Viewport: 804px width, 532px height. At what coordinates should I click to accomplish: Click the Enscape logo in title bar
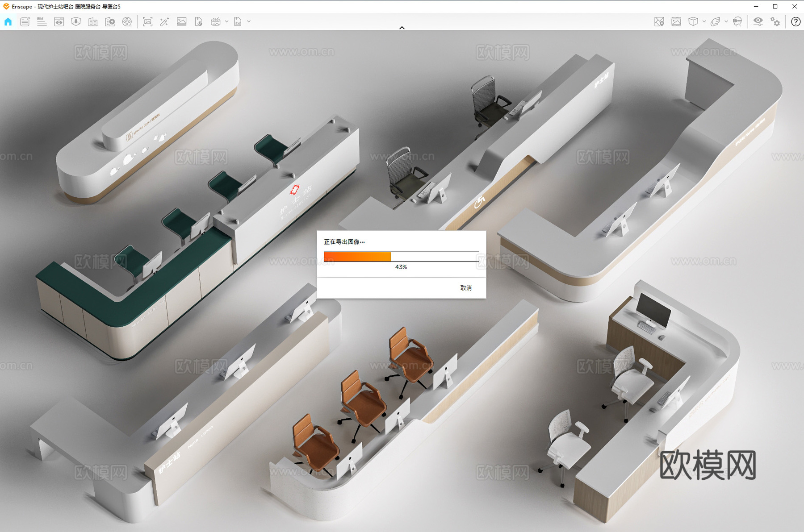(x=6, y=6)
